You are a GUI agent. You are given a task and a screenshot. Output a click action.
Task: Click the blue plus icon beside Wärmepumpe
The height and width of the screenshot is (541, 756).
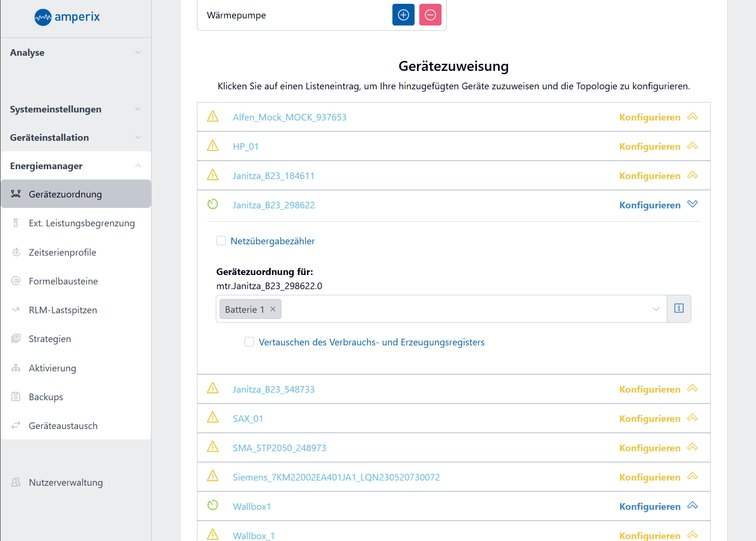403,15
